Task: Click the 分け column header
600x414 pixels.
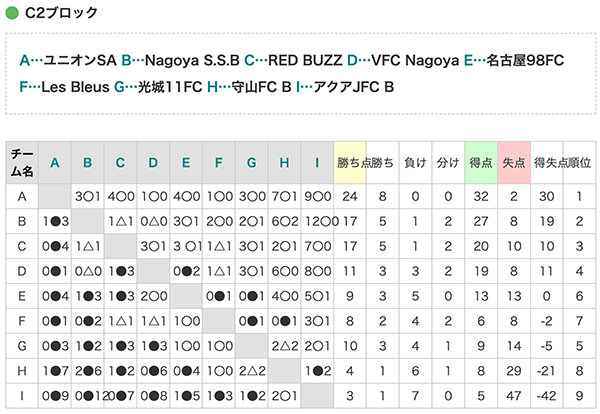Action: click(448, 163)
